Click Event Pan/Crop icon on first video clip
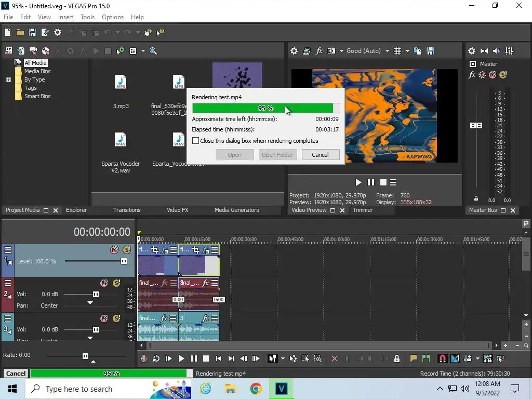This screenshot has height=399, width=532. 155,250
